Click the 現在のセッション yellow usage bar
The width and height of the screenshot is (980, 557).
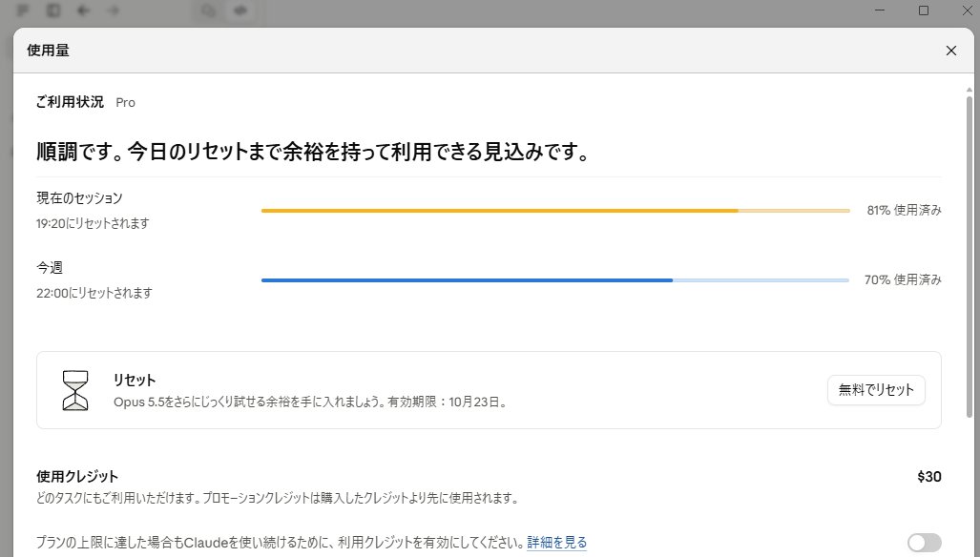coord(555,211)
